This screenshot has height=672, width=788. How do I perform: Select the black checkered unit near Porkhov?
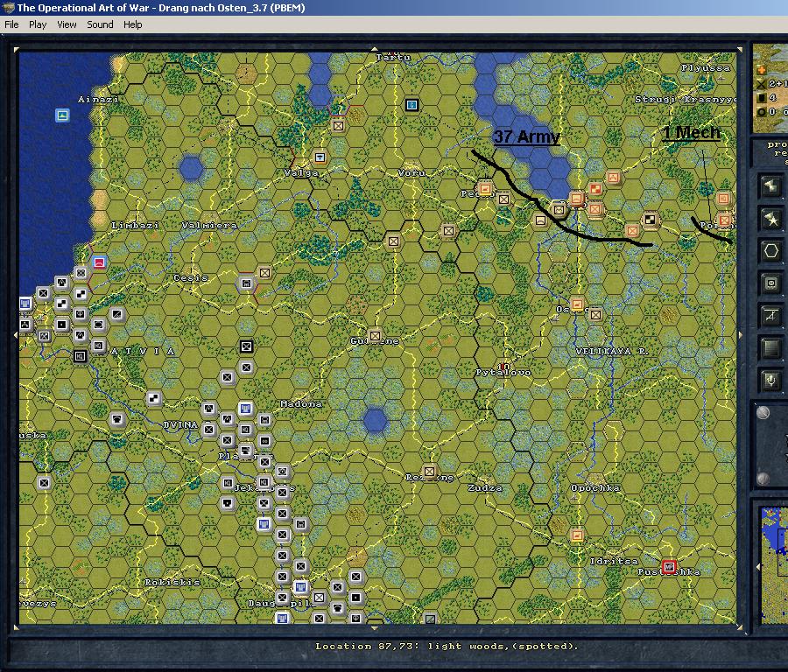coord(651,219)
